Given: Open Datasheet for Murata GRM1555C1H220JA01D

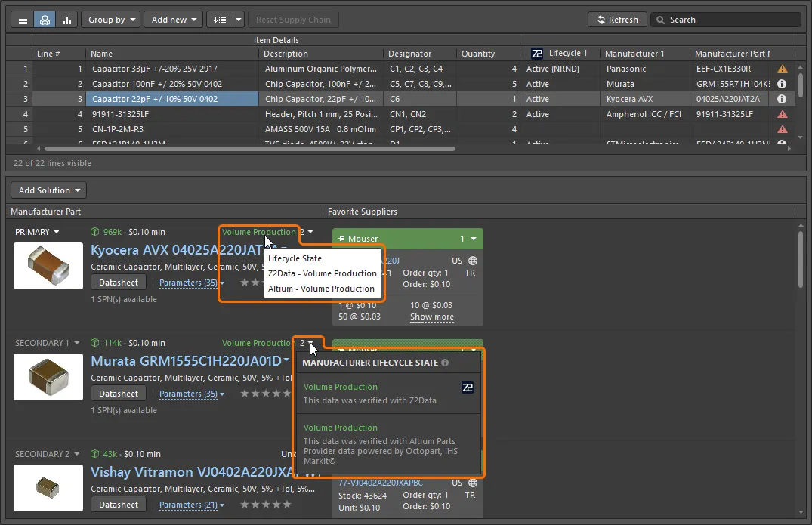Looking at the screenshot, I should click(x=119, y=394).
